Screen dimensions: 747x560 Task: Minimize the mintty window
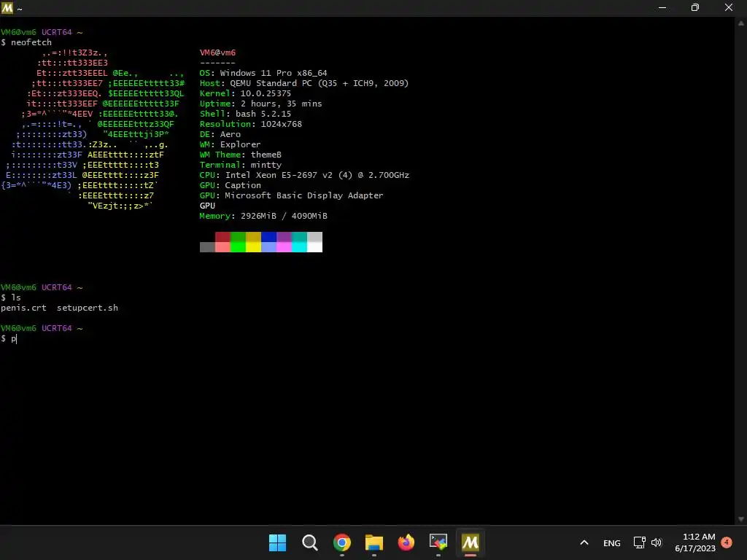pos(662,7)
